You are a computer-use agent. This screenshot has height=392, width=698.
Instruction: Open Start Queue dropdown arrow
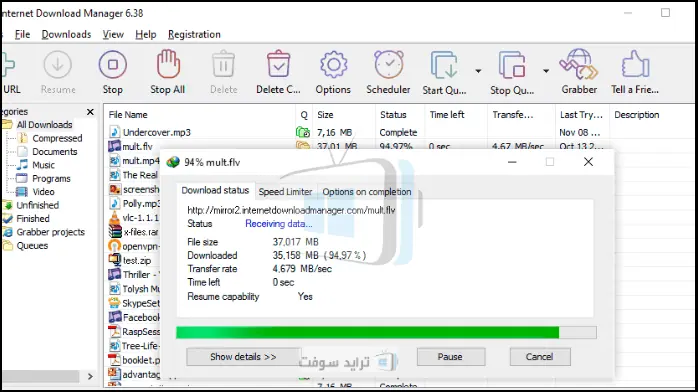pyautogui.click(x=478, y=71)
